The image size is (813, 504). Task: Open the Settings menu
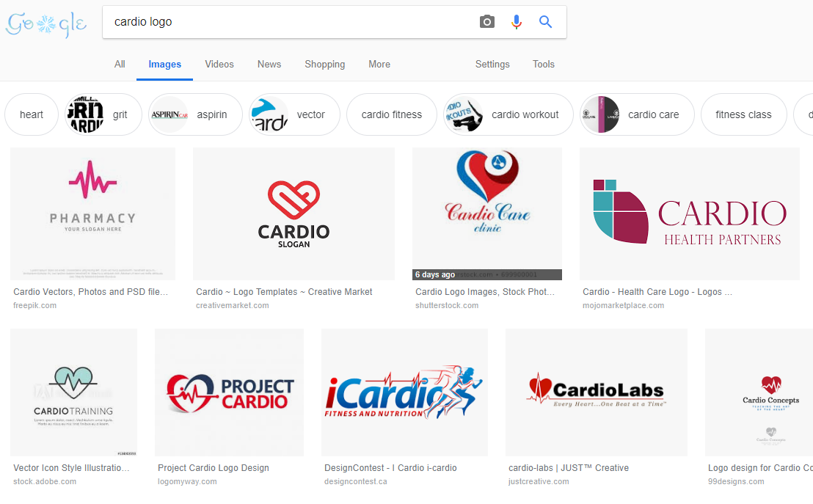(492, 65)
